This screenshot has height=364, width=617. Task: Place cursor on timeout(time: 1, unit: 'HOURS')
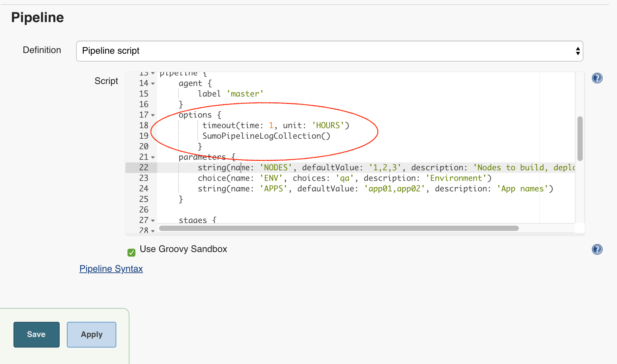point(276,126)
